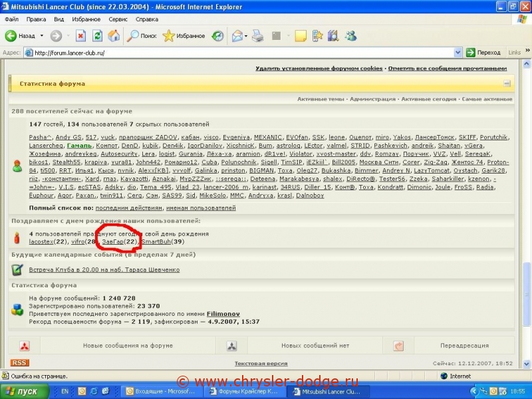Open user Pasha^ profile link
532x399 pixels.
pos(41,137)
